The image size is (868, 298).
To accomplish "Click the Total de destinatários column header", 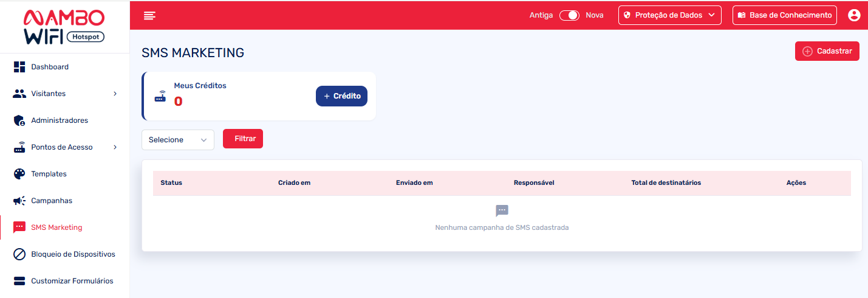I will (666, 183).
